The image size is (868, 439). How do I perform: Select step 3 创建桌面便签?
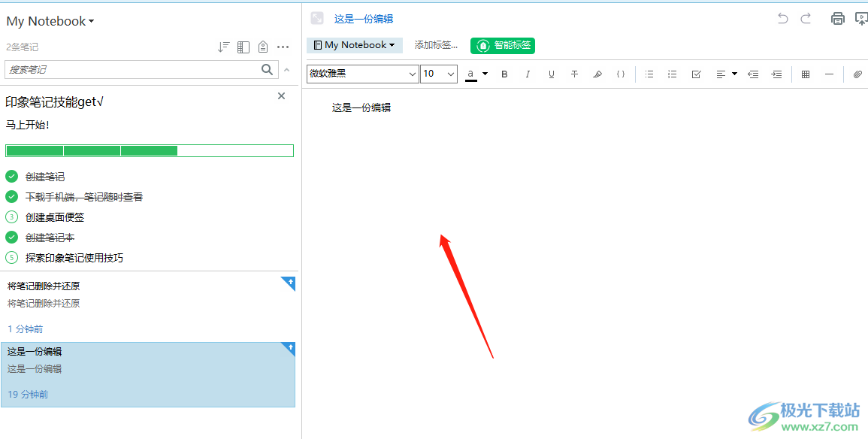[x=55, y=217]
